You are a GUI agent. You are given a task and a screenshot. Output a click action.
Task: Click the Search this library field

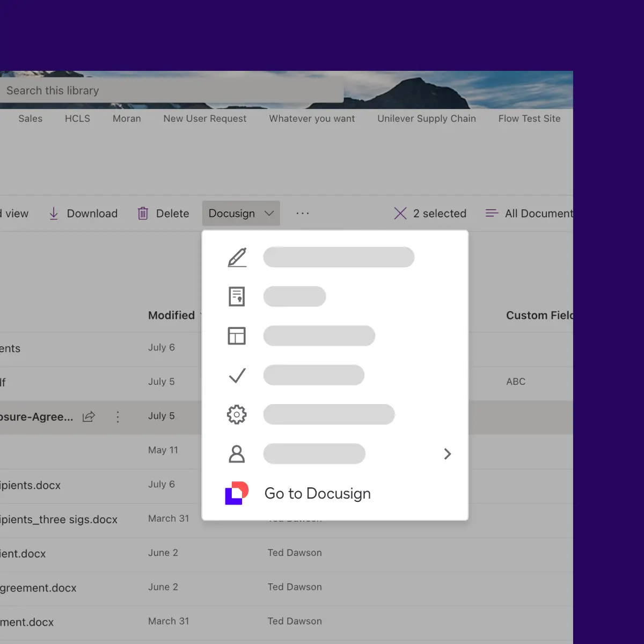click(x=172, y=91)
